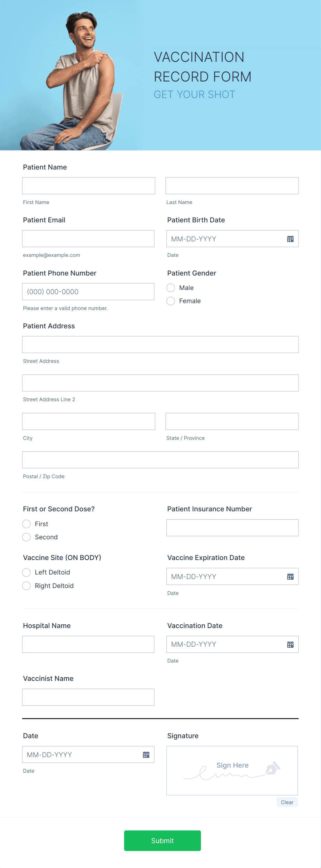Choose Right Deltoid vaccine site
321x868 pixels.
pyautogui.click(x=27, y=586)
